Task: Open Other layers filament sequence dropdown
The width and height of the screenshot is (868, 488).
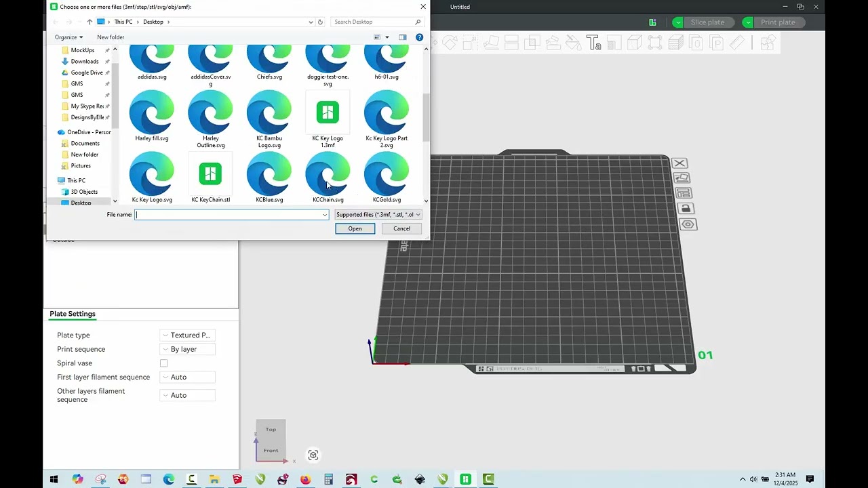Action: [x=188, y=395]
